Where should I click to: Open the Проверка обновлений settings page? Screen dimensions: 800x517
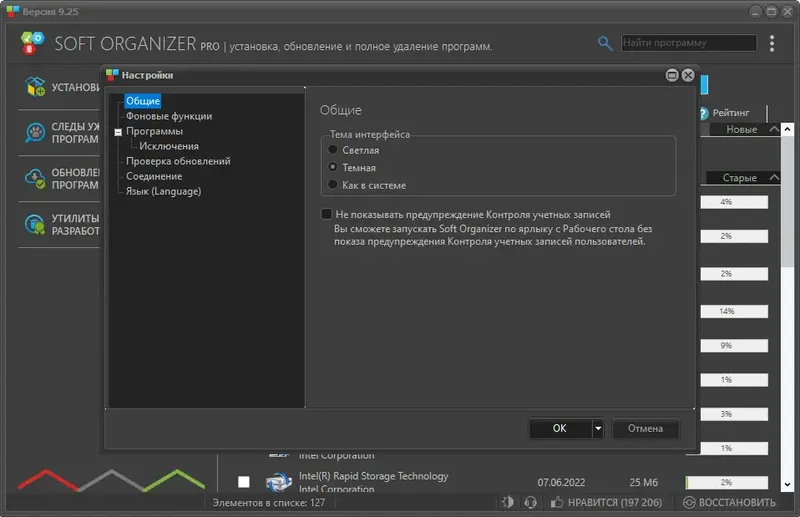[x=178, y=161]
